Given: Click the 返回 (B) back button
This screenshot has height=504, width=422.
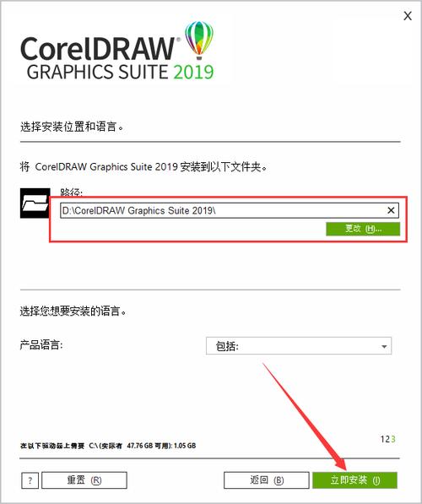Looking at the screenshot, I should (267, 480).
